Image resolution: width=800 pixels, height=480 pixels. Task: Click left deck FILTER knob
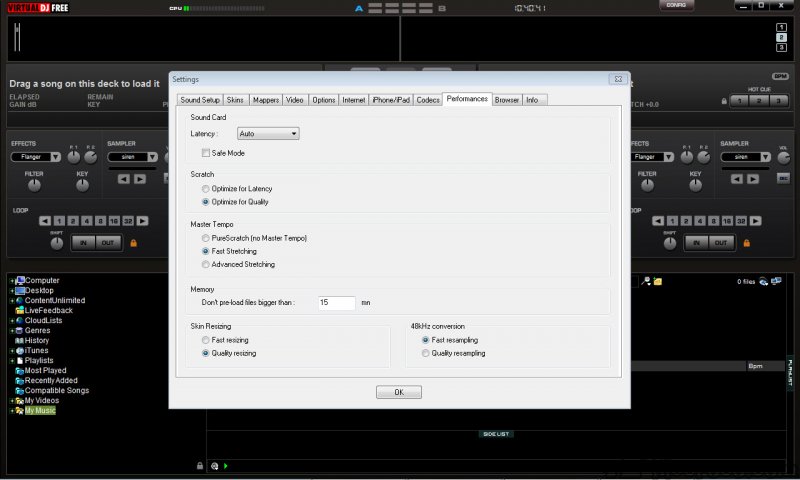click(34, 186)
